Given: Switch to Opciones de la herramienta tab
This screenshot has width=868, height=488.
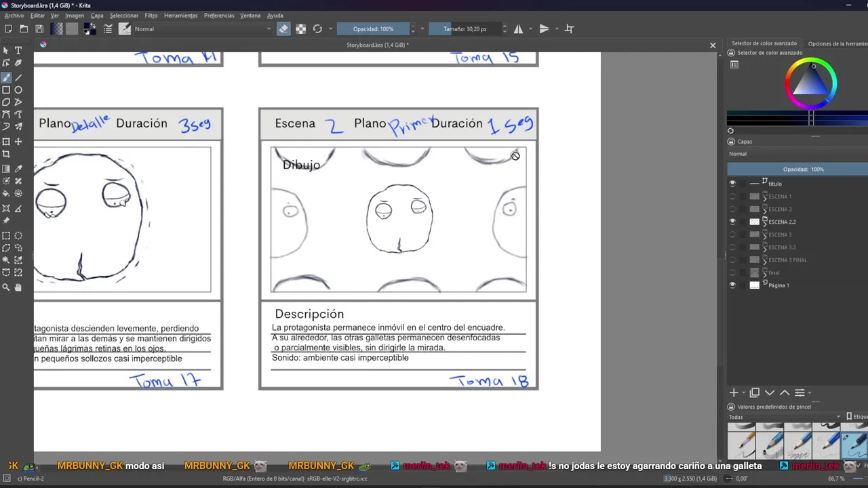Looking at the screenshot, I should point(838,43).
